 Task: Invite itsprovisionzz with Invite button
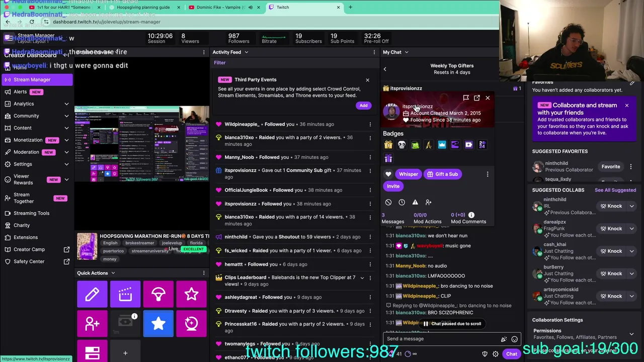click(x=393, y=186)
